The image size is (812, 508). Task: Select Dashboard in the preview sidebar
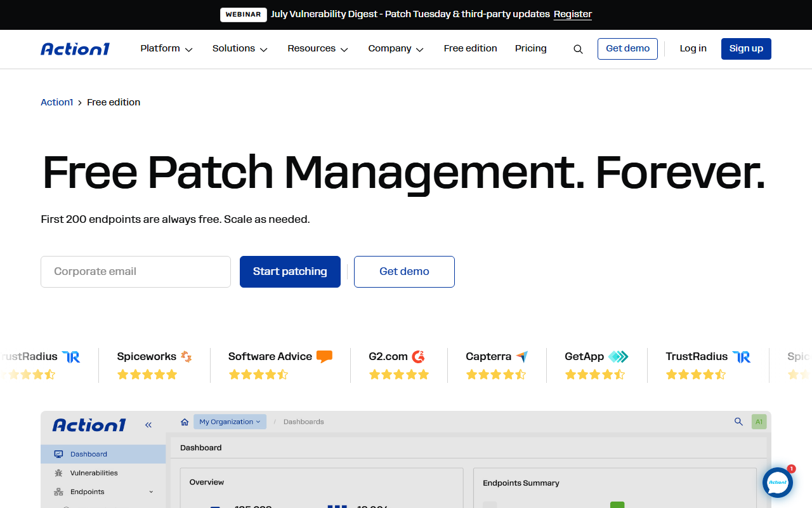pos(103,454)
